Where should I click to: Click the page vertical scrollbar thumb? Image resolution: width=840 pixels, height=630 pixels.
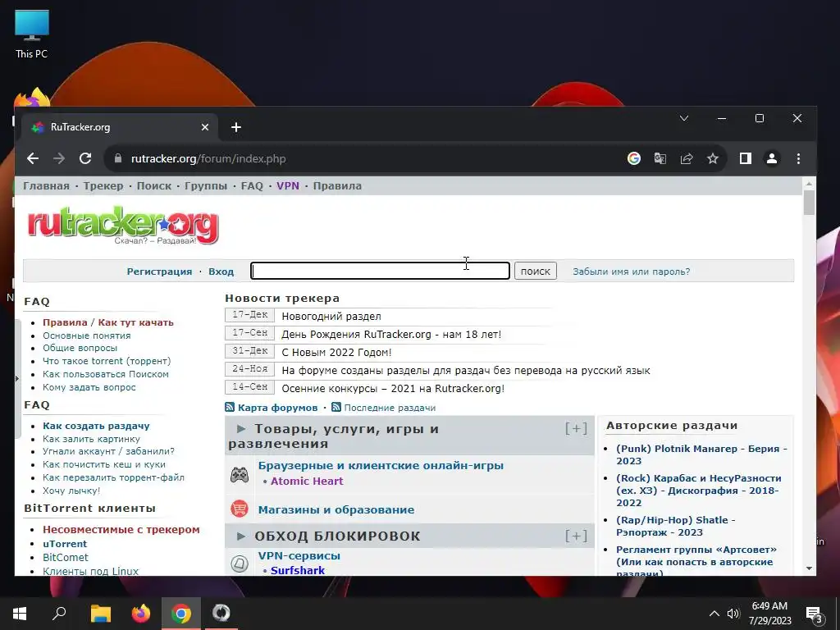(x=809, y=203)
